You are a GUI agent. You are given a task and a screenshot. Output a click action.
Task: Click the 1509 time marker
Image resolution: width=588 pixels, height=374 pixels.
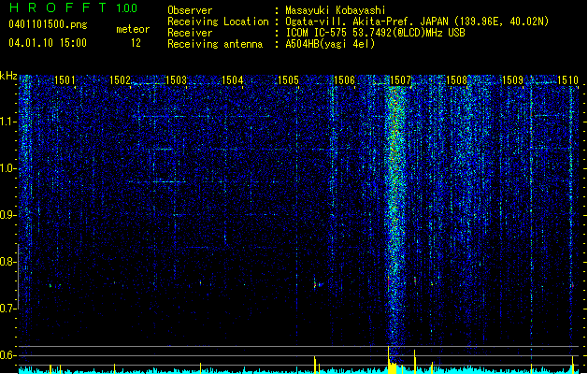pyautogui.click(x=512, y=79)
